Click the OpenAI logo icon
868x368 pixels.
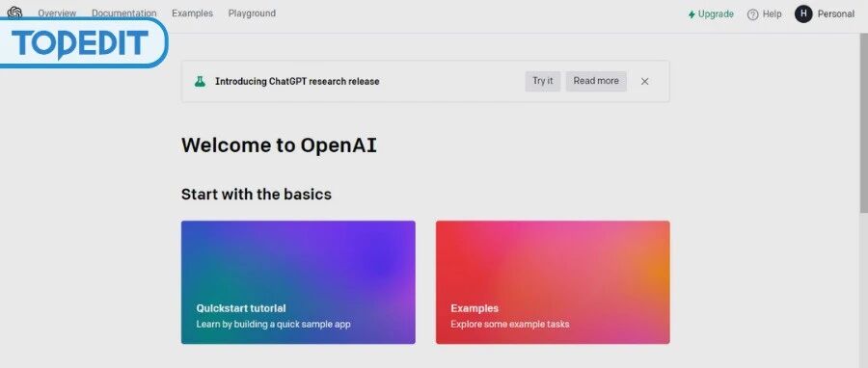(x=14, y=13)
